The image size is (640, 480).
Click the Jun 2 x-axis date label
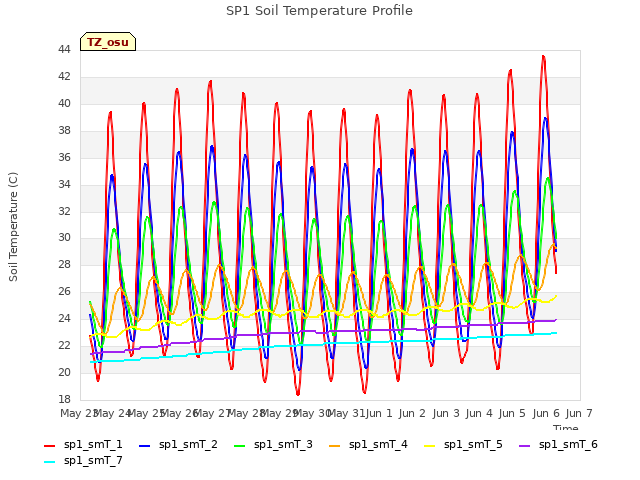[412, 413]
